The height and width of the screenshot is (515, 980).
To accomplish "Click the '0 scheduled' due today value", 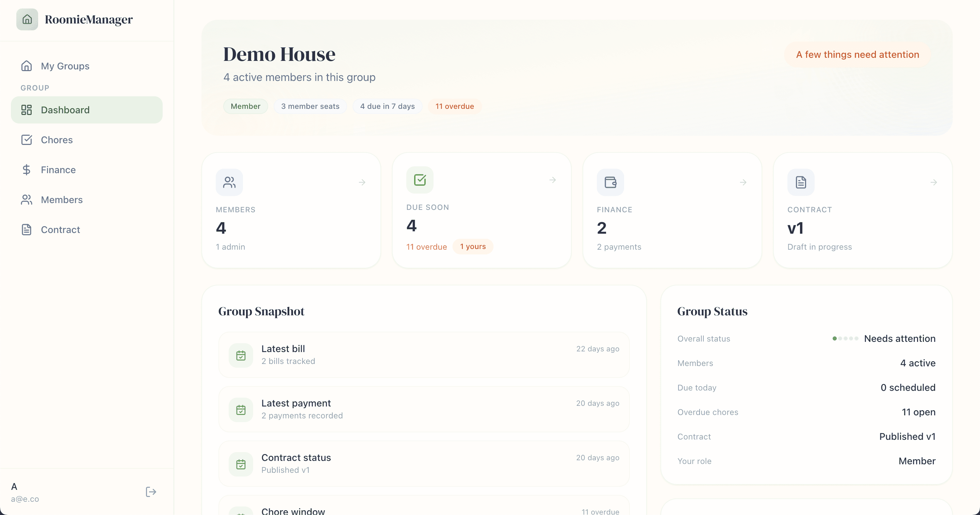I will (x=908, y=387).
